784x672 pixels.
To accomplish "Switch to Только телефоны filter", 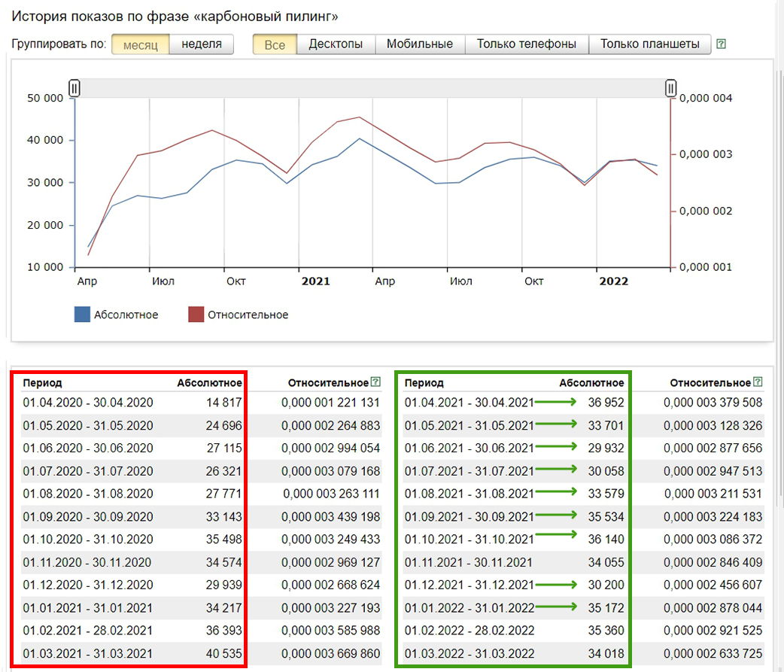I will tap(527, 44).
